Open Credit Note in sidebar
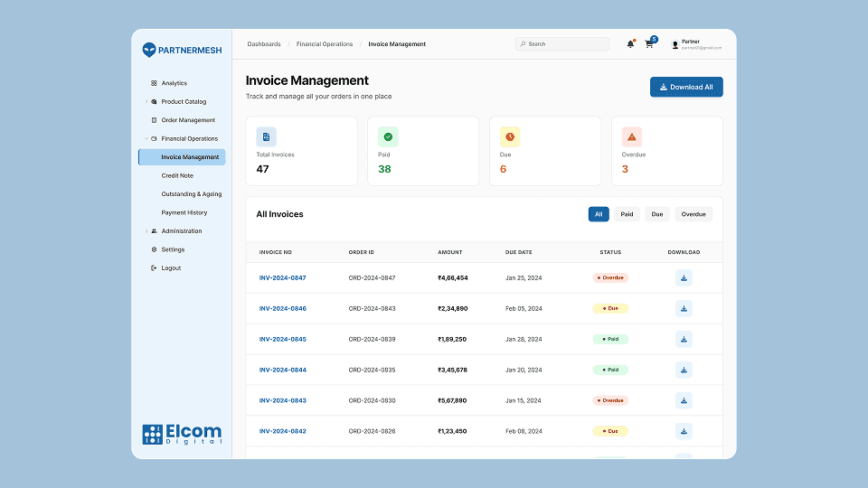868x488 pixels. point(177,176)
